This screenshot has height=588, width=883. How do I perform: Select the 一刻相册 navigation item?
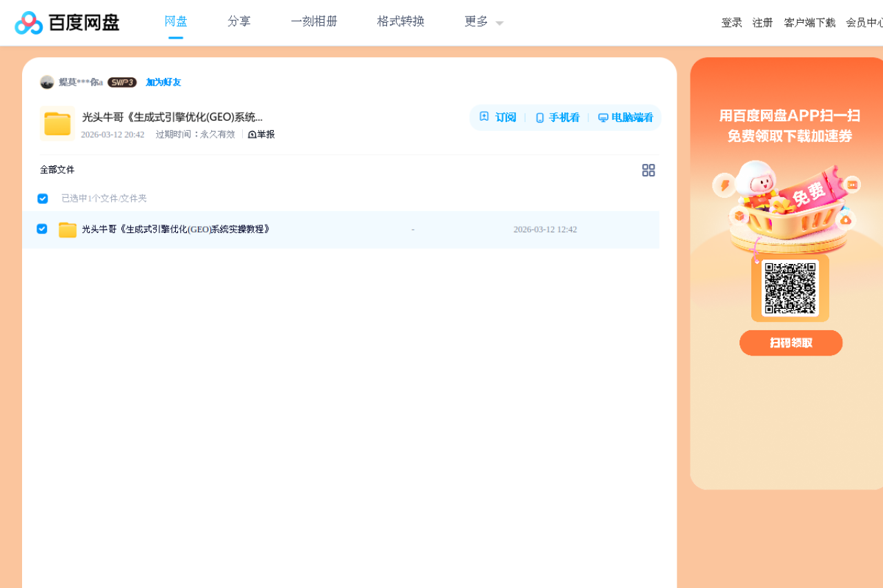pos(314,21)
